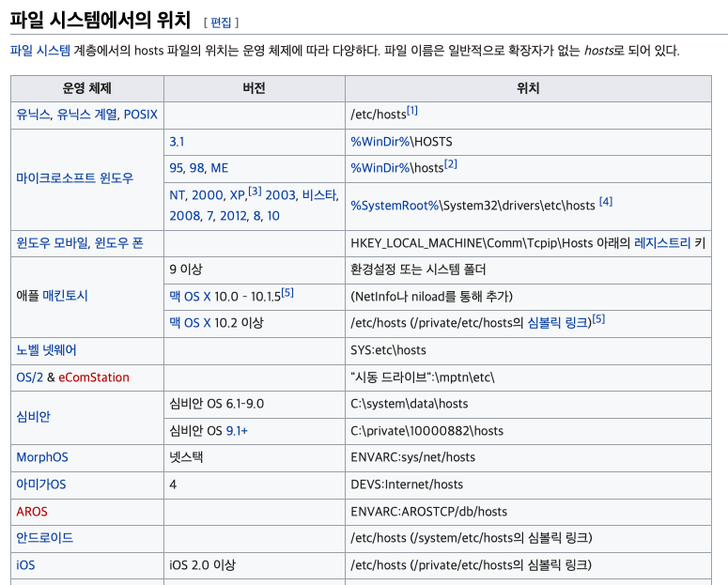The height and width of the screenshot is (585, 728).
Task: Open the 레지스트리 link
Action: 662,243
